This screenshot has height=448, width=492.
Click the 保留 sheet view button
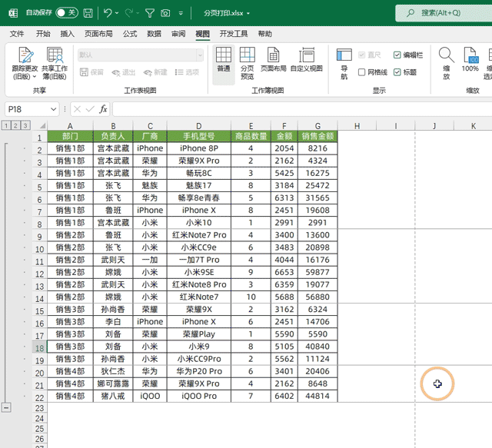(91, 72)
